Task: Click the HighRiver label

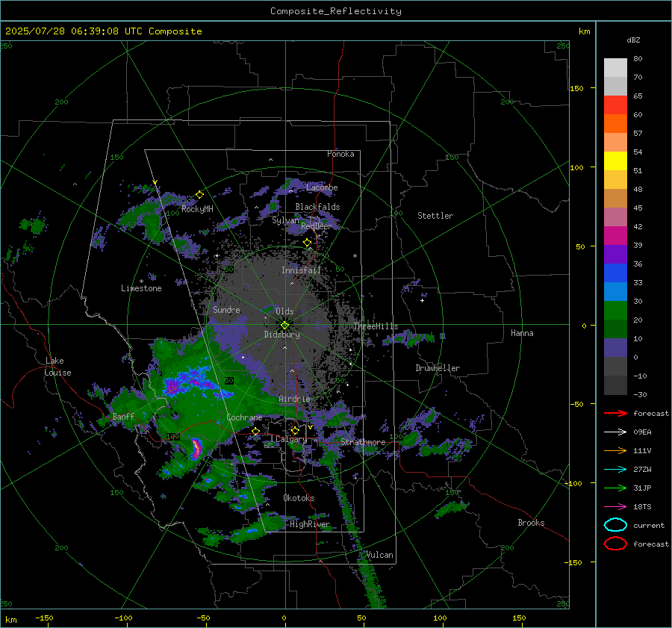Action: pyautogui.click(x=310, y=524)
